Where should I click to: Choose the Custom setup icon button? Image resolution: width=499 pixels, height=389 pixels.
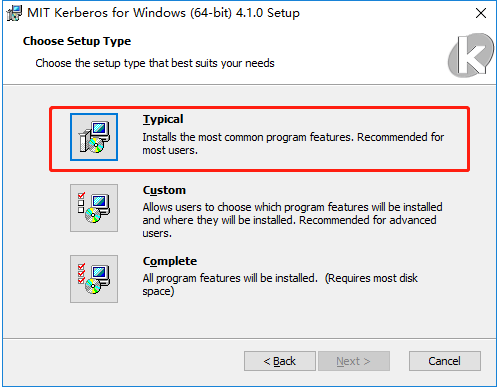point(94,208)
